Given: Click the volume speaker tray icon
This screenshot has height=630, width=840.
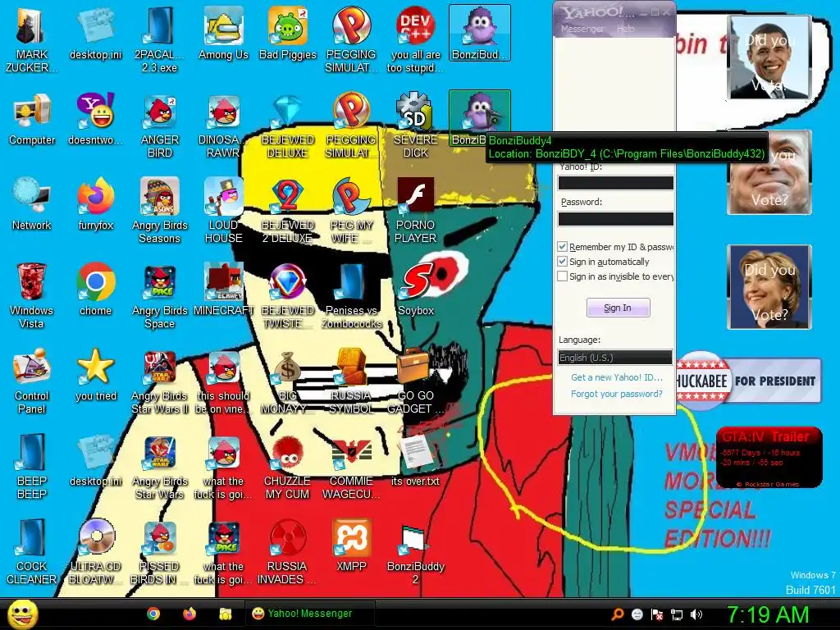Looking at the screenshot, I should tap(696, 614).
